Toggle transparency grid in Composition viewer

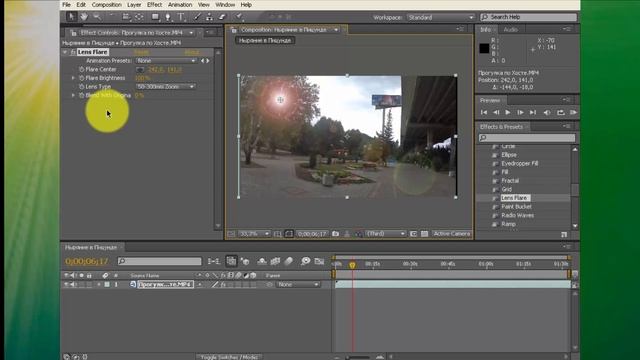tap(424, 234)
